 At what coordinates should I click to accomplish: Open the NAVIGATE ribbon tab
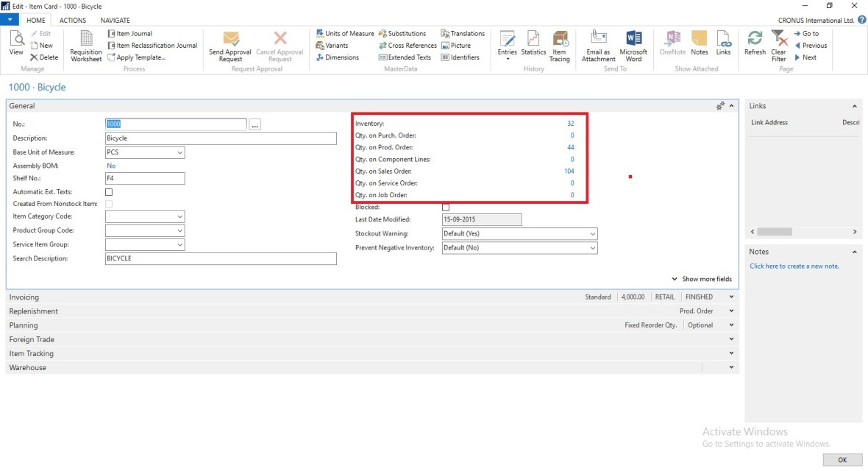[115, 20]
